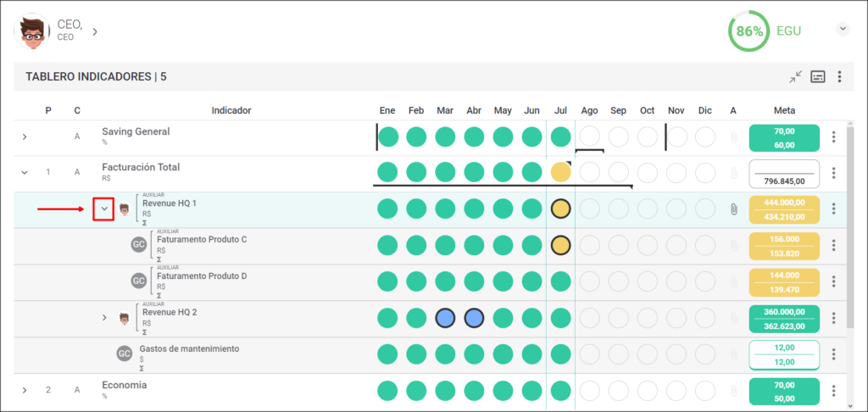Click Meta value 444.000,00 for Revenue HQ 1
The image size is (868, 412).
click(x=784, y=203)
